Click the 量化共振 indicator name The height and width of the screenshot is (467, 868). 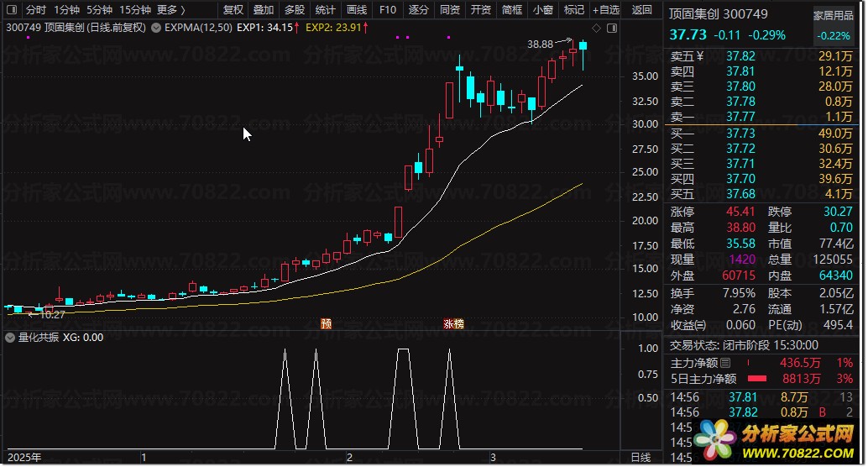click(39, 338)
